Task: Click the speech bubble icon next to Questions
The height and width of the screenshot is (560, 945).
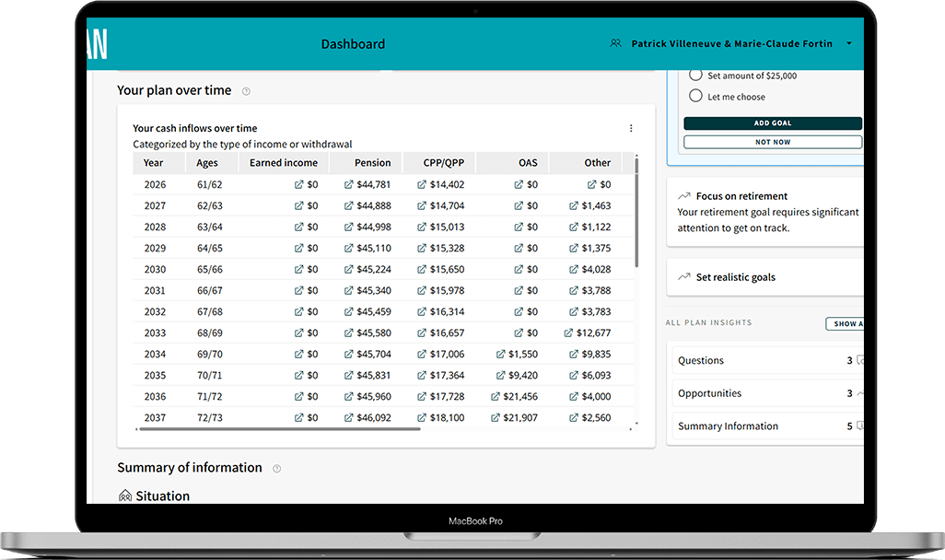Action: pos(858,360)
